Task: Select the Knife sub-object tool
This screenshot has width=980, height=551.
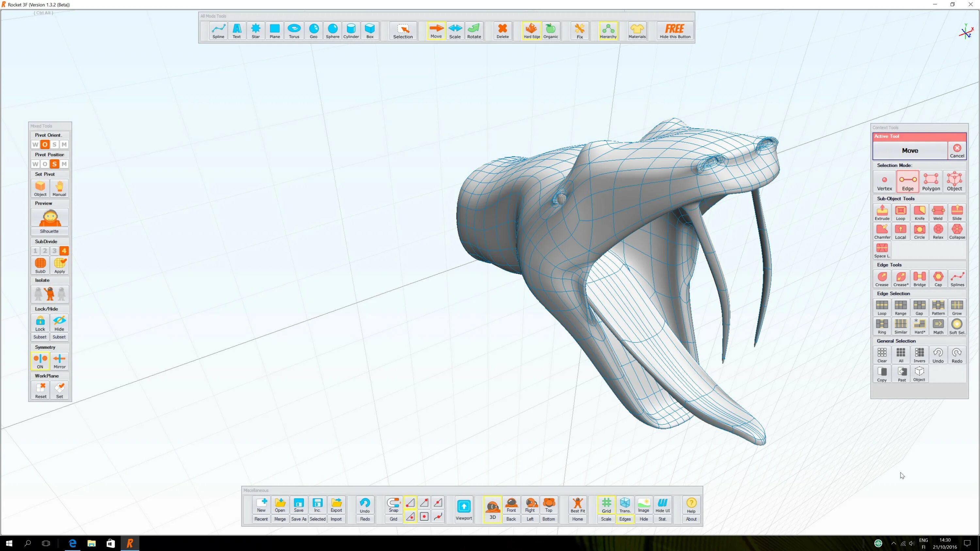Action: pos(920,213)
